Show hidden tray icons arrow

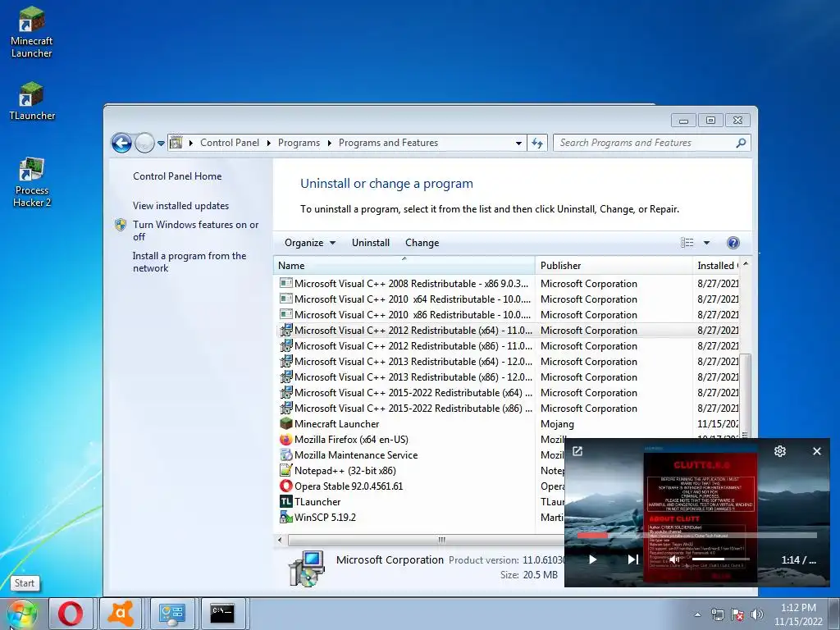[x=697, y=614]
